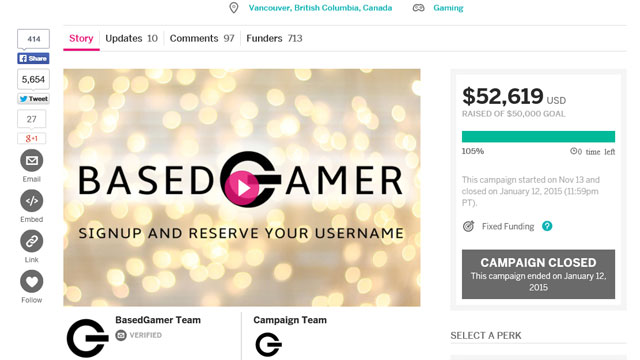Click the Google +1 button
The height and width of the screenshot is (360, 640).
[31, 138]
